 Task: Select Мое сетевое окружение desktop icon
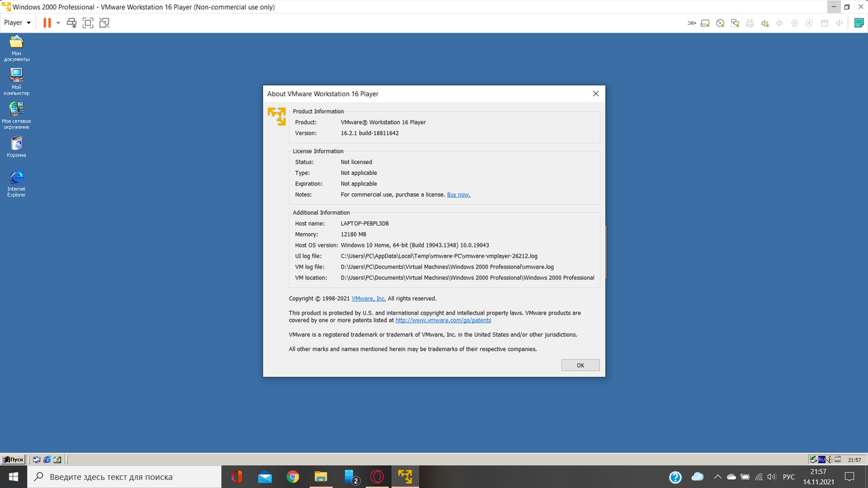16,115
